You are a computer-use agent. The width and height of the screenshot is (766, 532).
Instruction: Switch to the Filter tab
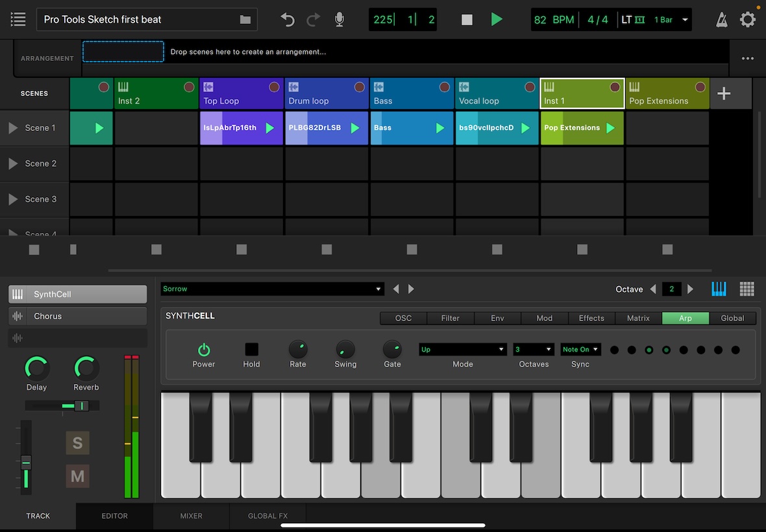[451, 318]
